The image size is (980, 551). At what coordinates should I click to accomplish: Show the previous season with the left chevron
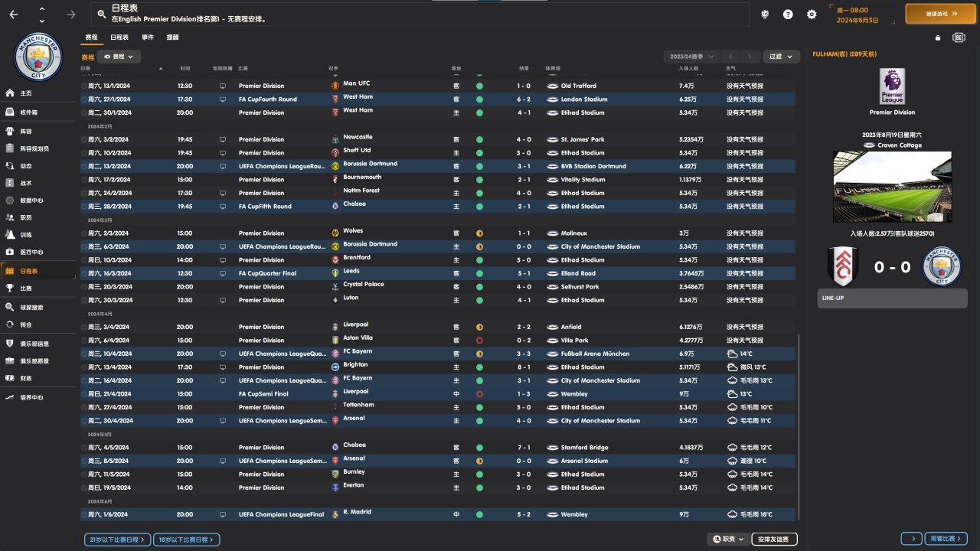(731, 57)
